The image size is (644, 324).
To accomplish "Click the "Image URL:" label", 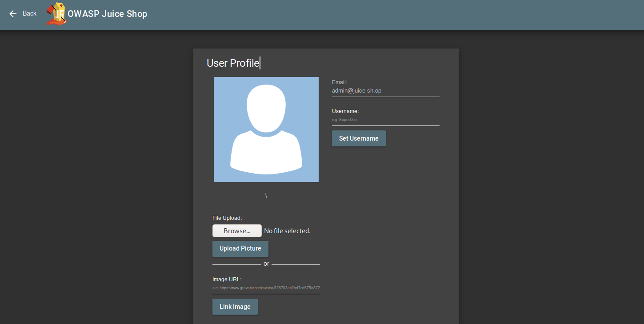I will pyautogui.click(x=227, y=279).
